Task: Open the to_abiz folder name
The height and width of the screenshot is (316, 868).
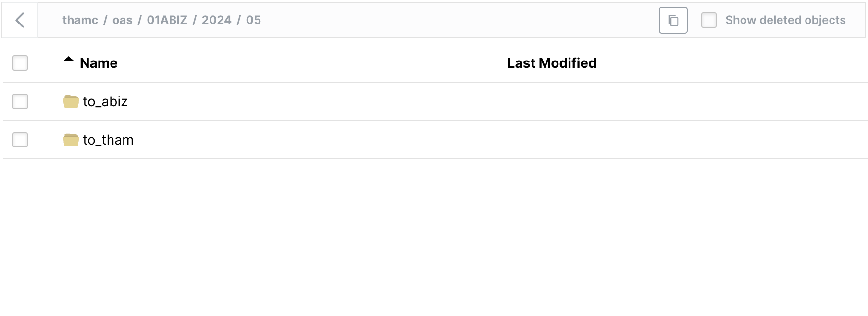Action: pyautogui.click(x=105, y=101)
